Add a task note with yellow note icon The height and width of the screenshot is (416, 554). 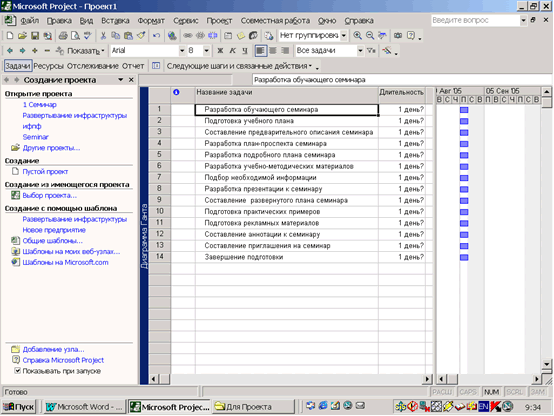point(241,35)
